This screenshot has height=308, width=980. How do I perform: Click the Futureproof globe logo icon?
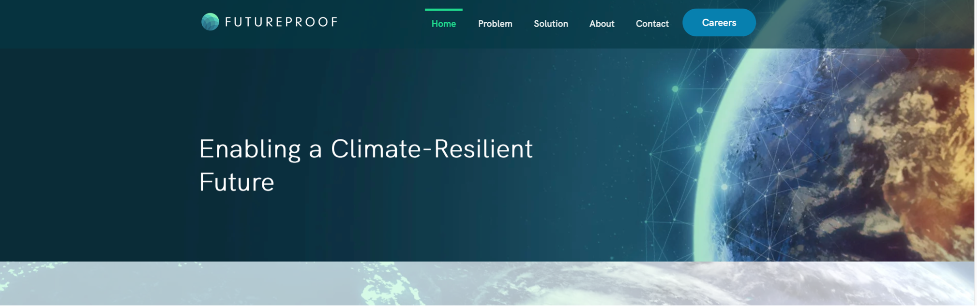coord(210,22)
